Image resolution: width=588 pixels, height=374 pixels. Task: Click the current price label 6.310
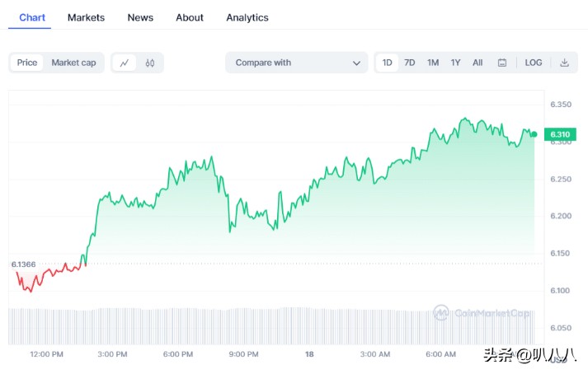[x=560, y=134]
